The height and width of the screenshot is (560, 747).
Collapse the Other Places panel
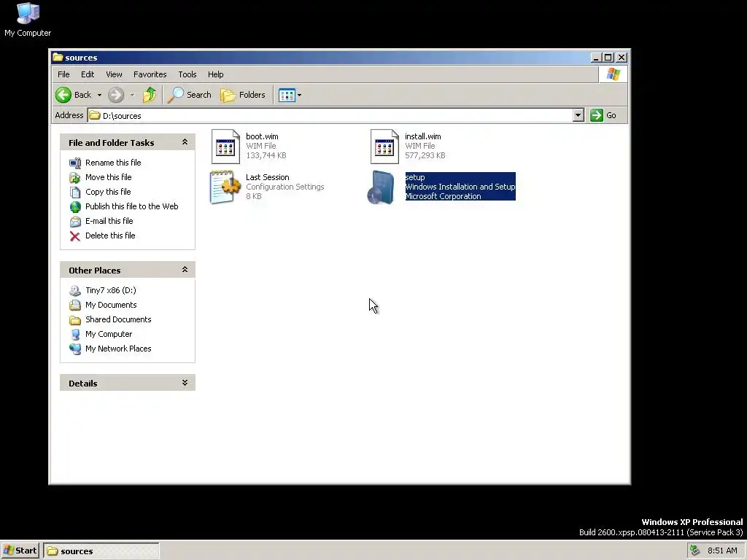[x=185, y=270]
